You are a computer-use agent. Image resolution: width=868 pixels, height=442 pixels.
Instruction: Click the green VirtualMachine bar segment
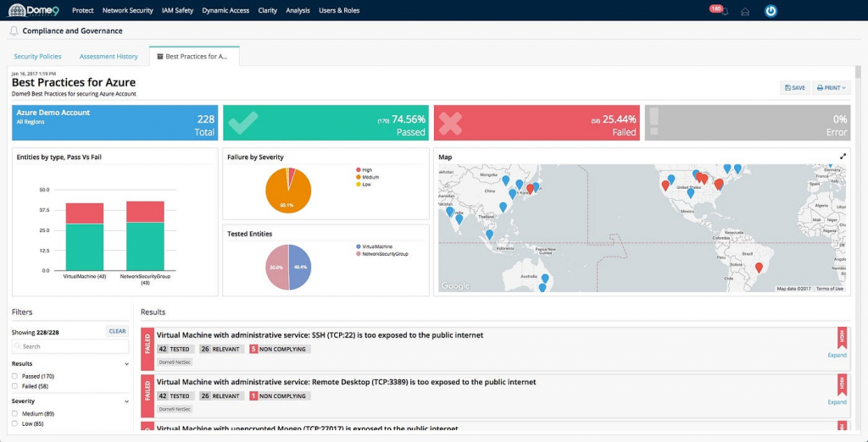85,246
